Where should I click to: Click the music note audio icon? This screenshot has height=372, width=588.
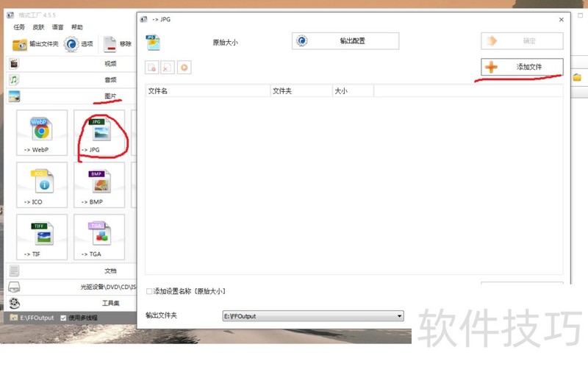[14, 80]
